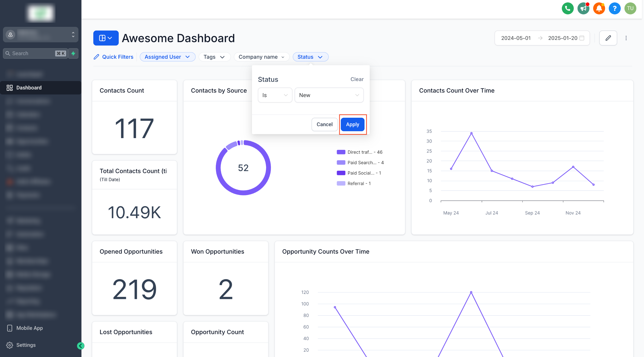This screenshot has width=644, height=357.
Task: Click the green phone dialer icon
Action: click(x=568, y=8)
